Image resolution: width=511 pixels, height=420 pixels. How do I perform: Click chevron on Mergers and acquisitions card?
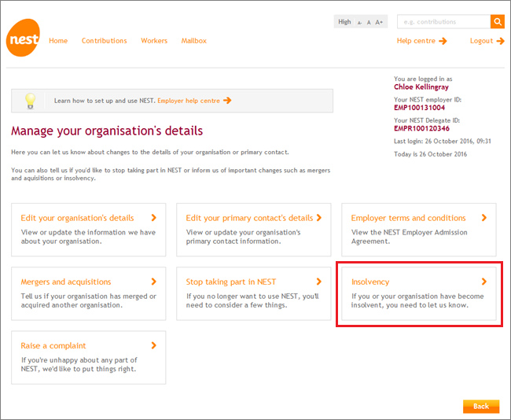[x=154, y=282]
